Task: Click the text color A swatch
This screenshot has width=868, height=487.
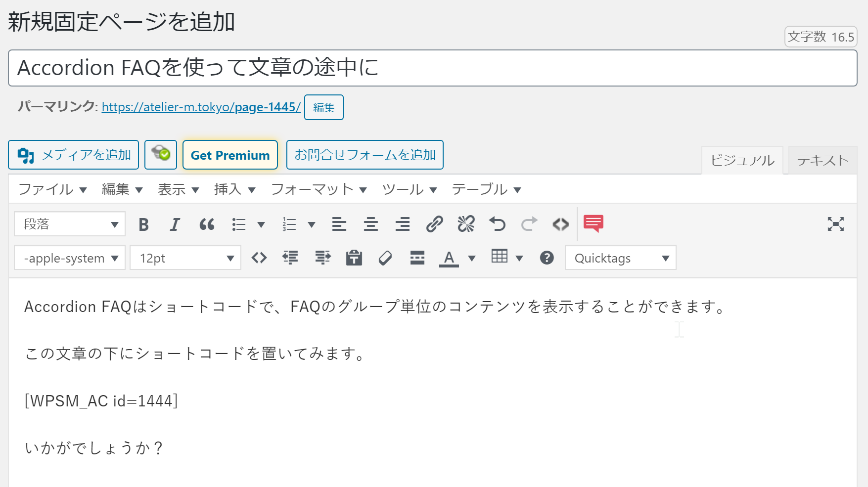Action: pyautogui.click(x=449, y=258)
